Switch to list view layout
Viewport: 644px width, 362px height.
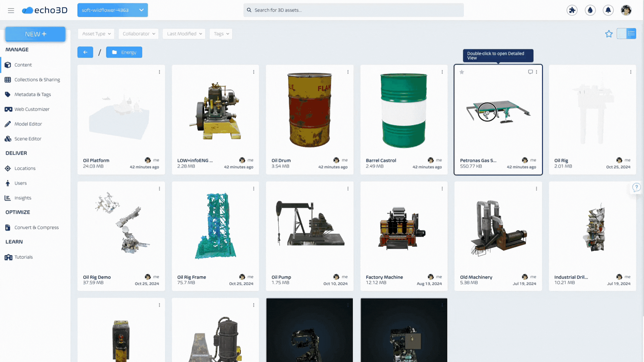point(631,34)
